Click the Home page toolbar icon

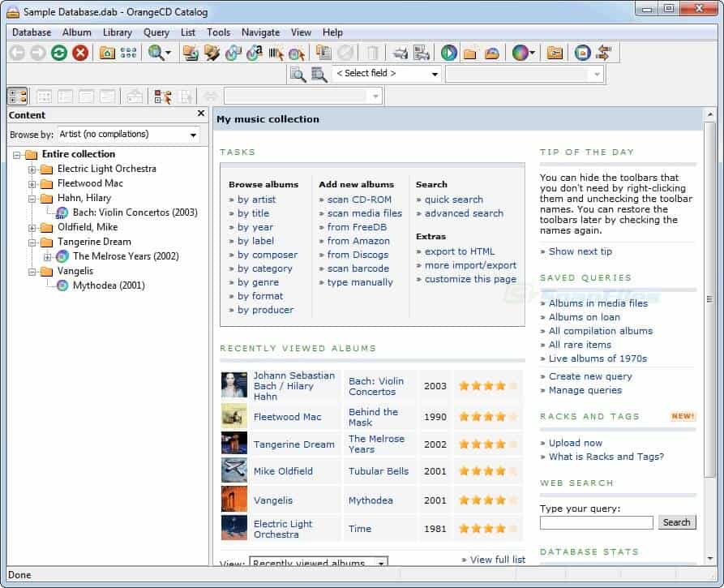pos(107,53)
